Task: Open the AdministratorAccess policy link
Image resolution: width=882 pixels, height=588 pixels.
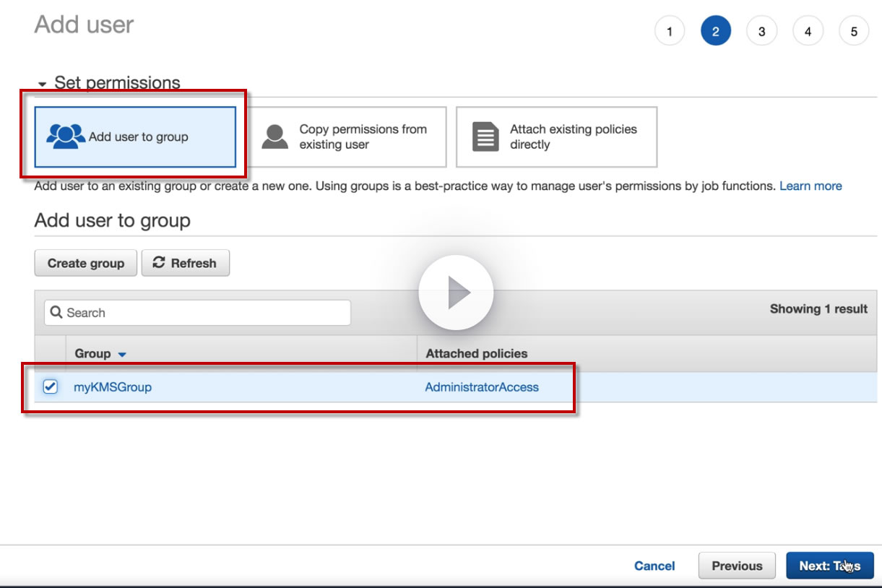Action: [x=482, y=387]
